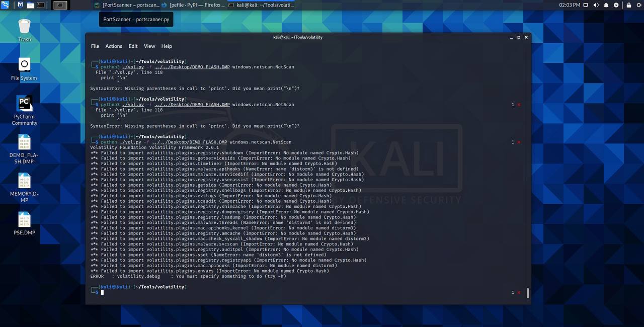Open the Trash desktop icon
Image resolution: width=644 pixels, height=327 pixels.
pyautogui.click(x=24, y=30)
